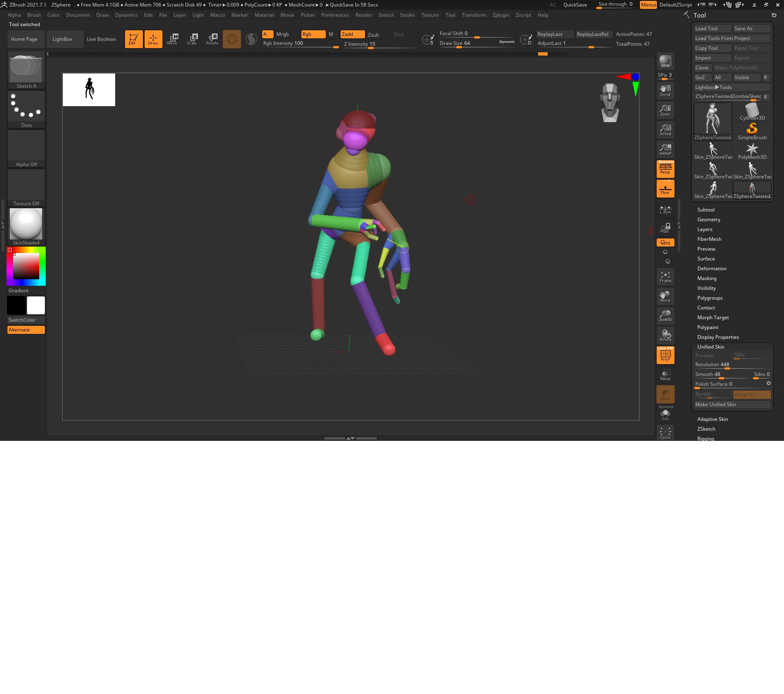Click the Xpose icon
Image resolution: width=784 pixels, height=694 pixels.
pyautogui.click(x=665, y=433)
